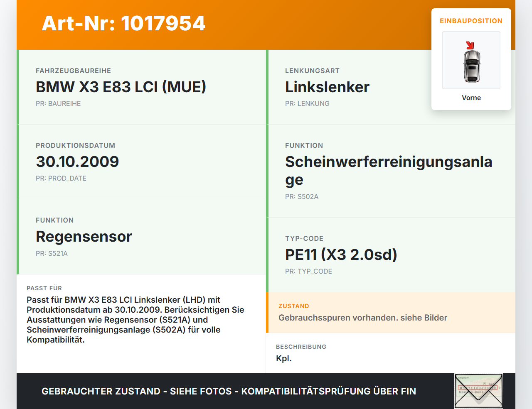Click the PR: PROD_DATE code

pyautogui.click(x=61, y=178)
